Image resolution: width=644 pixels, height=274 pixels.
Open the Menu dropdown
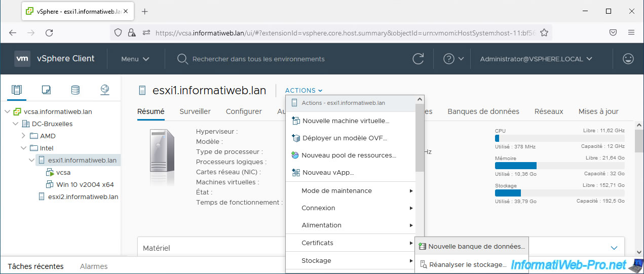tap(135, 59)
